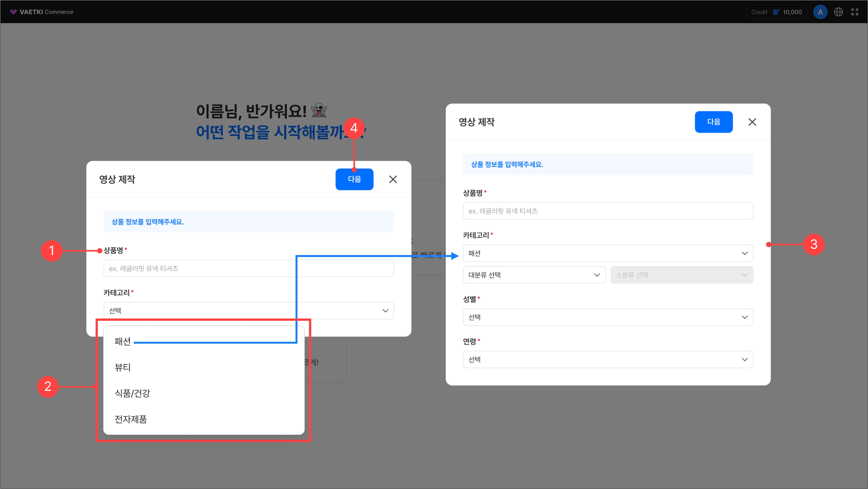Click the 카테고리 label in right dialog
This screenshot has width=868, height=489.
pos(476,235)
